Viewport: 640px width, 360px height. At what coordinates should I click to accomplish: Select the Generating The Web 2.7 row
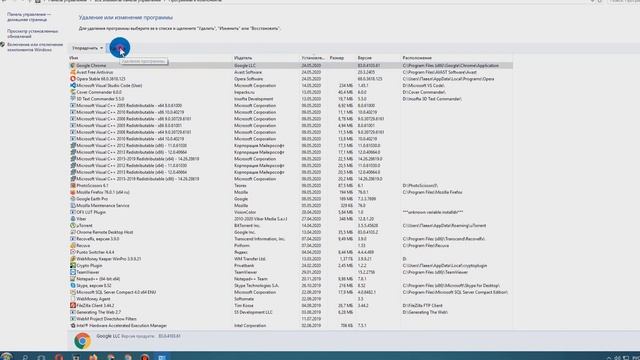(291, 312)
